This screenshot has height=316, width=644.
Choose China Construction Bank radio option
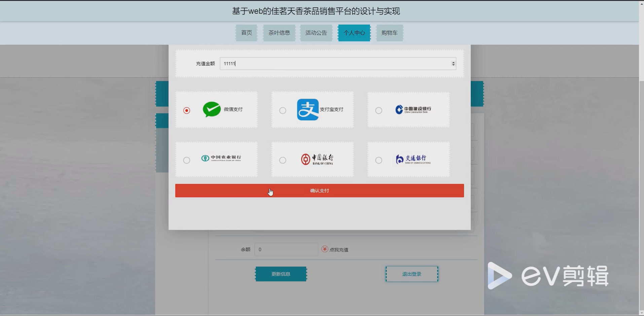click(379, 110)
